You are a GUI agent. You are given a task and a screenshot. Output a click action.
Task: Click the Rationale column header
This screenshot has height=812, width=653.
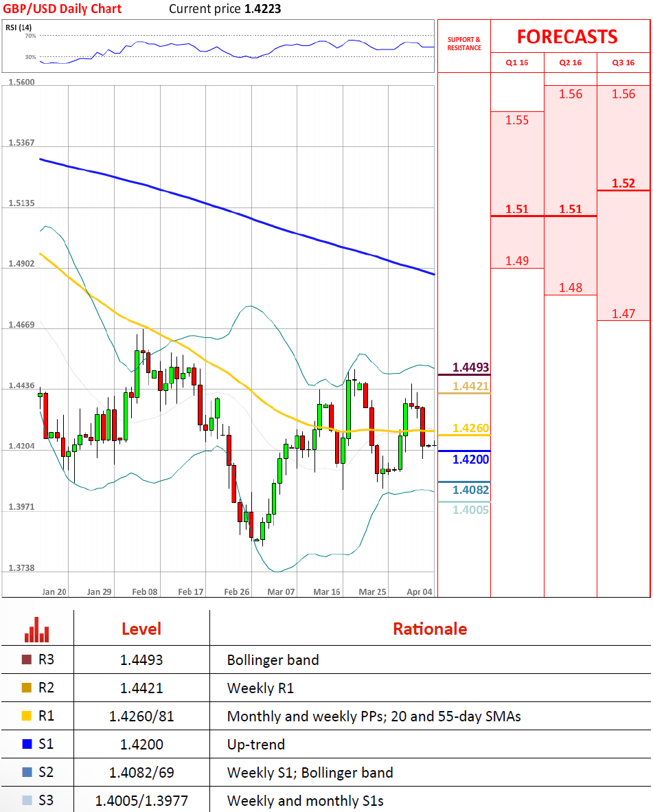point(430,629)
